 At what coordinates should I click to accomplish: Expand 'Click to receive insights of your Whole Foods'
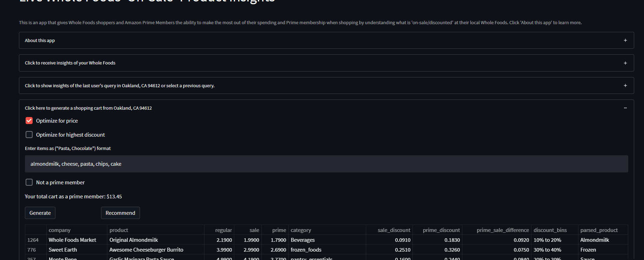(326, 63)
